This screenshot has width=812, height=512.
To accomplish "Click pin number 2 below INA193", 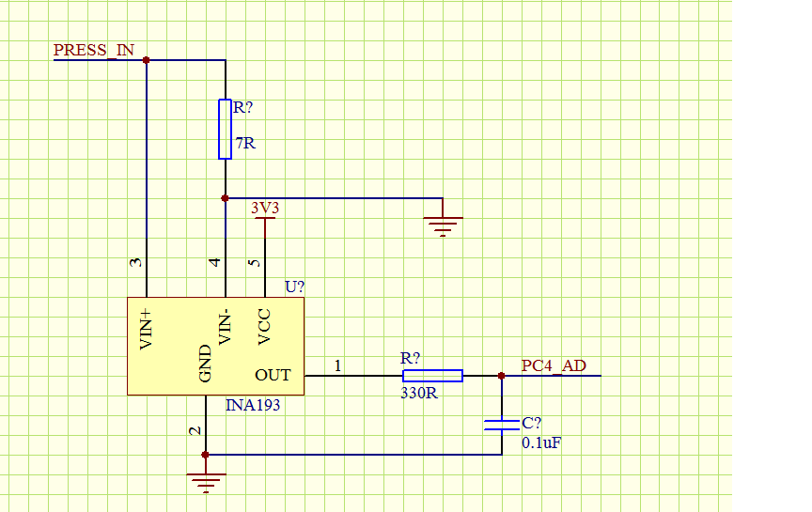I will point(195,430).
